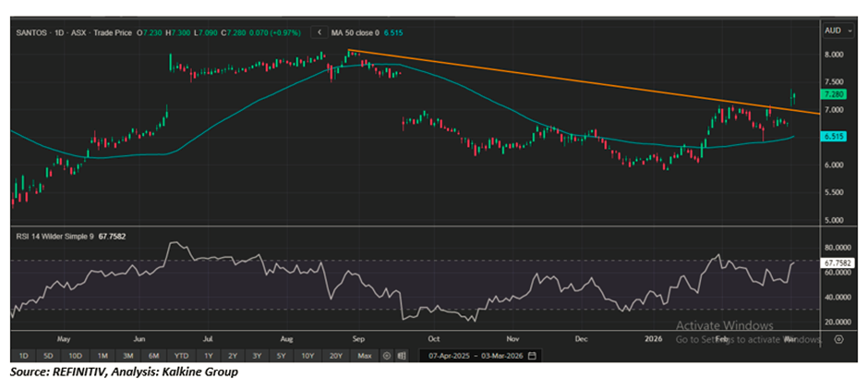Set chart range to 6M

[153, 356]
